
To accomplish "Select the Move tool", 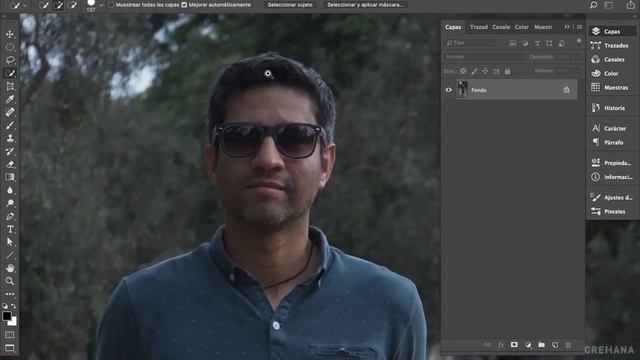I will click(10, 34).
